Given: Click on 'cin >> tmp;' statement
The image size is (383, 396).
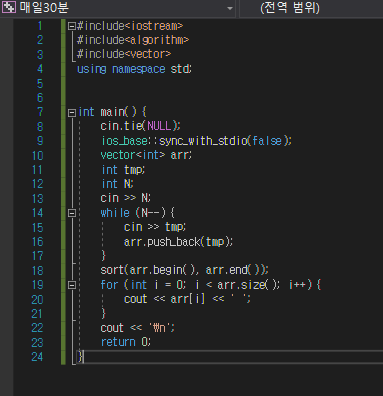Looking at the screenshot, I should (x=155, y=227).
